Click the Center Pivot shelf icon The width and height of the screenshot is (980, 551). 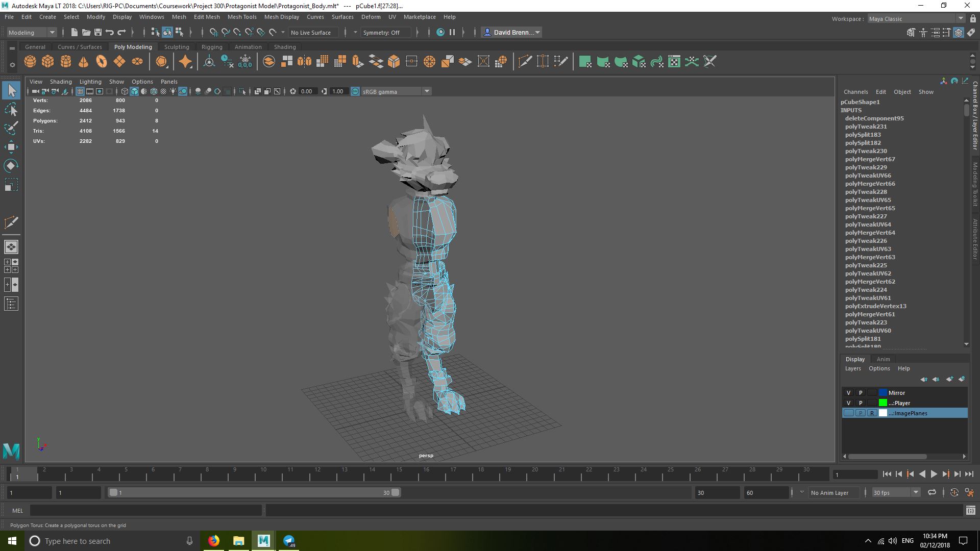pos(209,62)
